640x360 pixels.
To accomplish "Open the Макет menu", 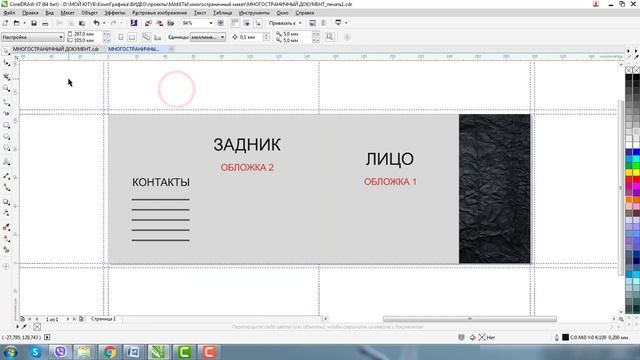I will coord(67,13).
